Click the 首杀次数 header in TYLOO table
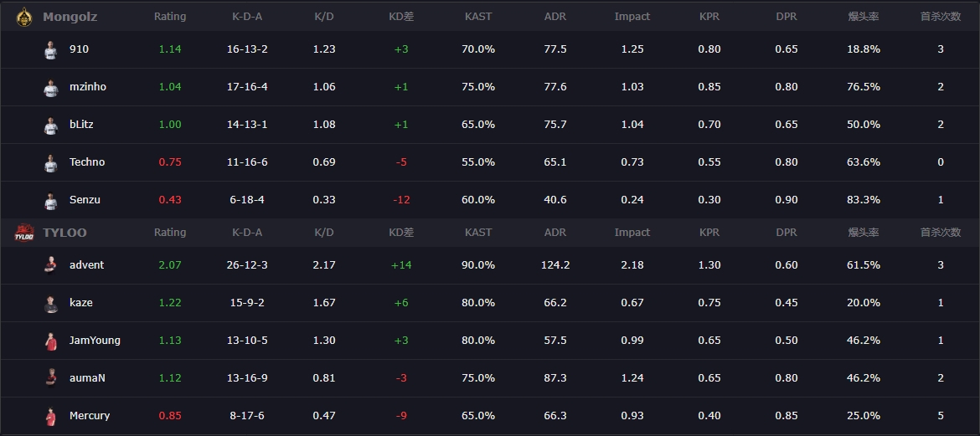 (940, 233)
